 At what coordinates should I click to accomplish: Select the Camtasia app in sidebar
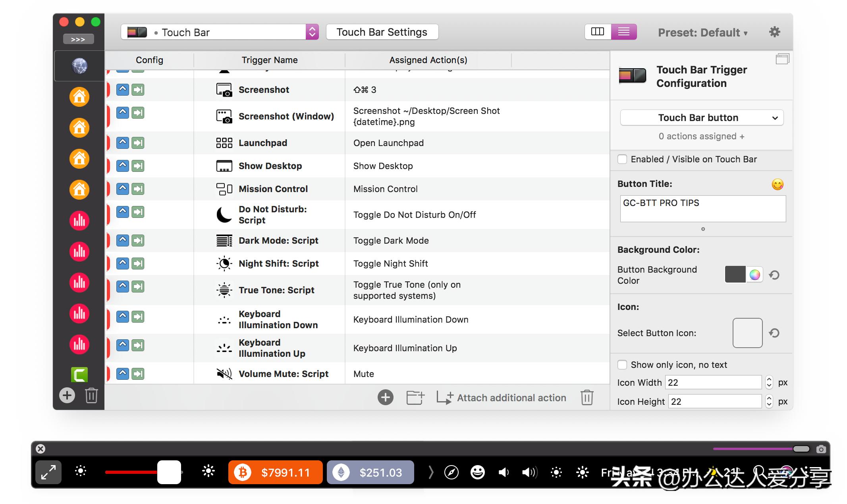click(79, 374)
